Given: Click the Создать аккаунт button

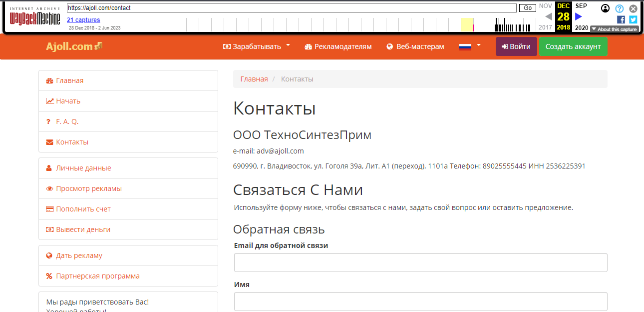Looking at the screenshot, I should pos(573,46).
